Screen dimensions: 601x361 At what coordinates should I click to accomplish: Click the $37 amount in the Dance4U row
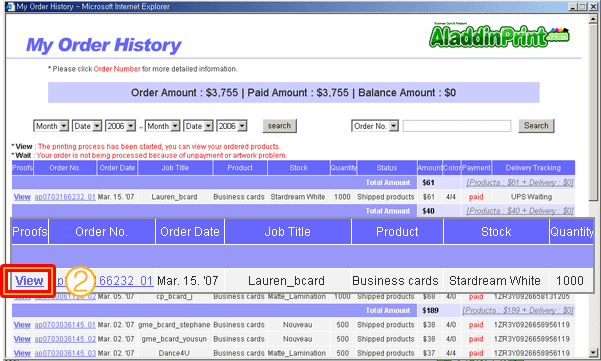pos(429,353)
